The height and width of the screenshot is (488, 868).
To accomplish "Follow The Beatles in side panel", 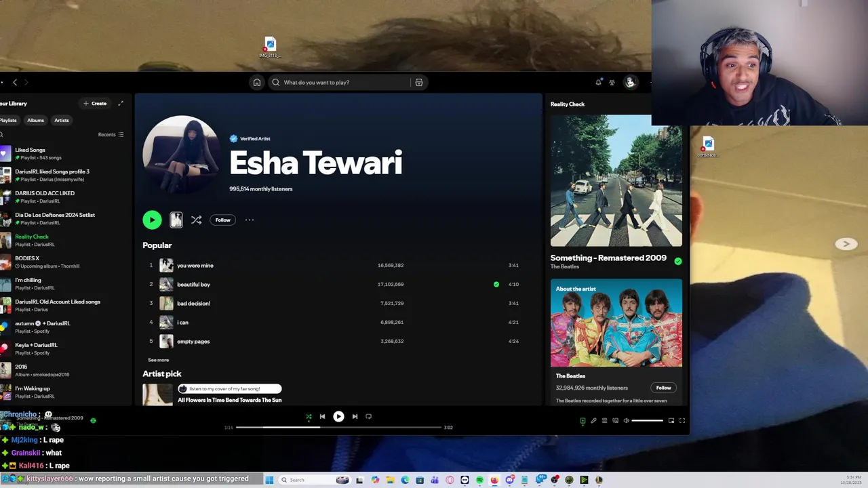I will click(663, 388).
